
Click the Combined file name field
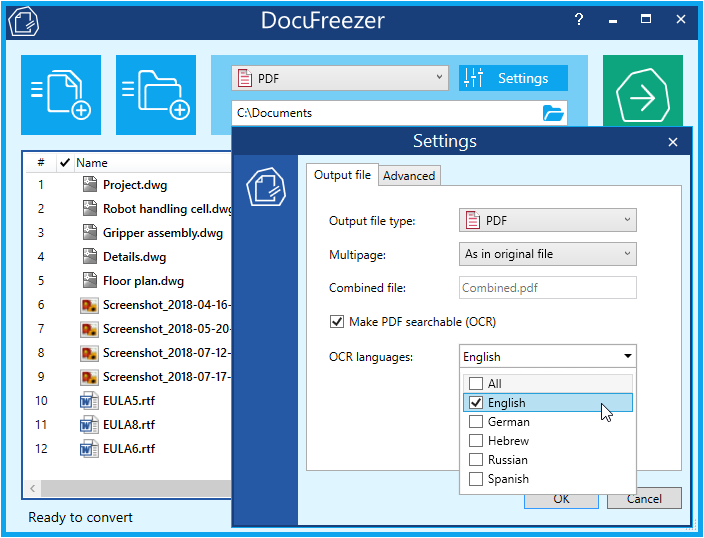(x=547, y=287)
